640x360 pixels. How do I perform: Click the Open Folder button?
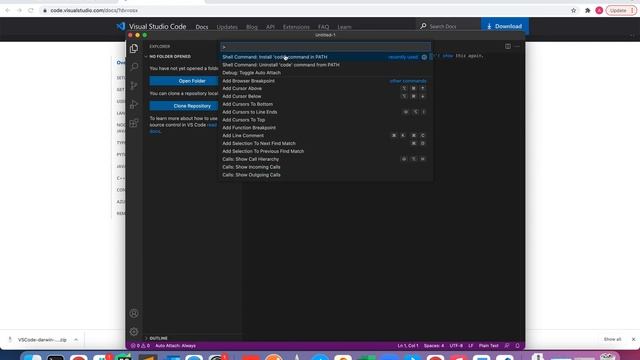[184, 81]
